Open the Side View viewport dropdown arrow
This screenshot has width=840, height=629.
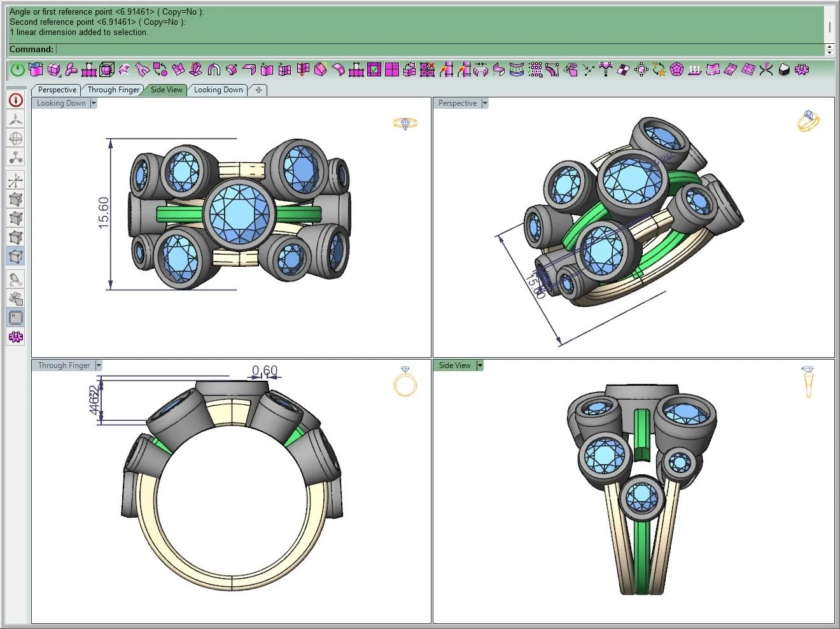(480, 365)
